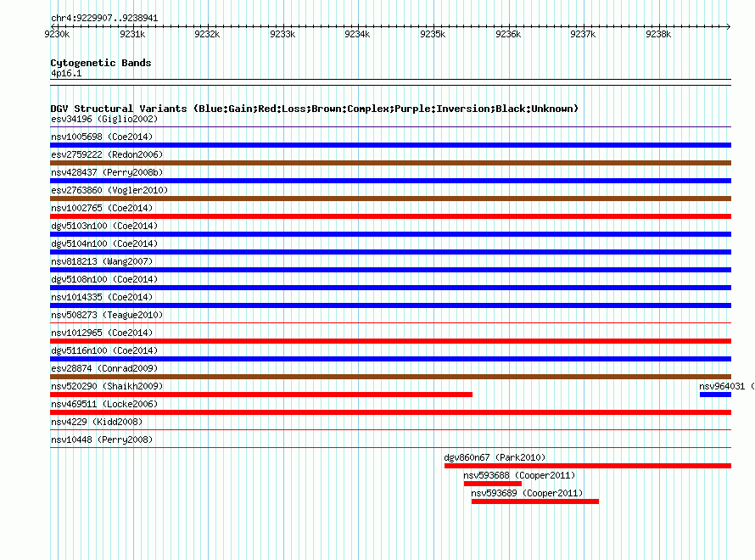Click the nsv593689 red loss bar
The width and height of the screenshot is (755, 560).
(535, 501)
